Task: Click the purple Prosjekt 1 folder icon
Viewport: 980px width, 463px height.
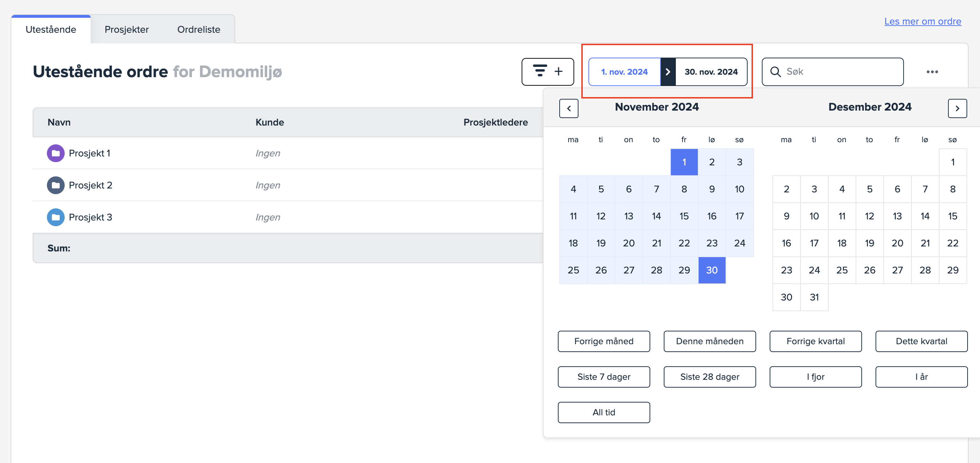Action: [55, 153]
